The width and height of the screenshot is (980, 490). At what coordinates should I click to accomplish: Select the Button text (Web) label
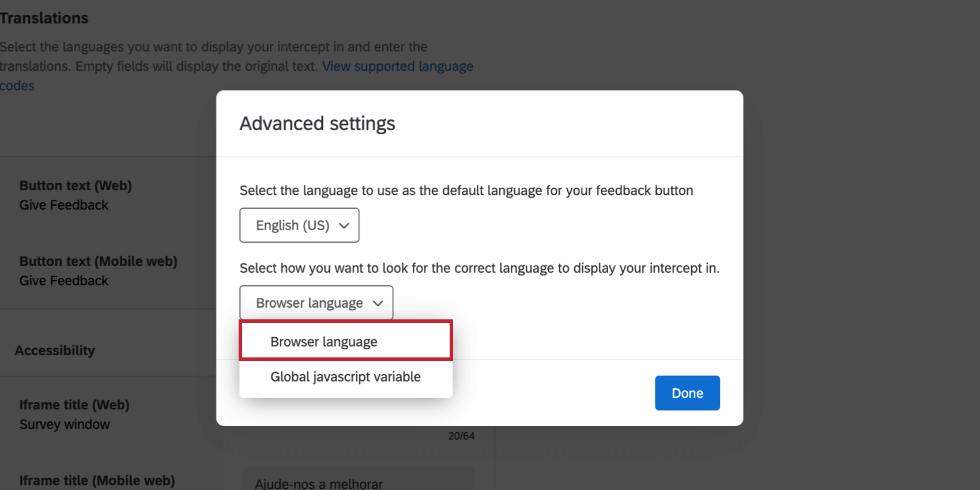[76, 186]
